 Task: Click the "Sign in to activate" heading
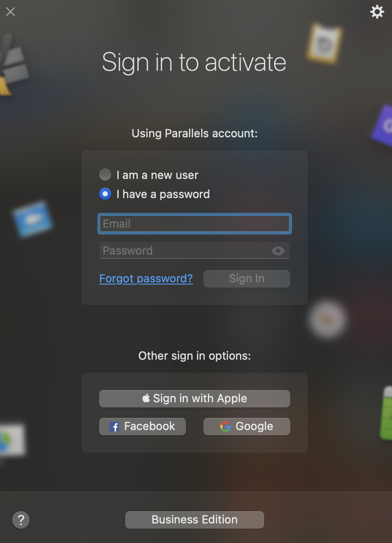(194, 62)
